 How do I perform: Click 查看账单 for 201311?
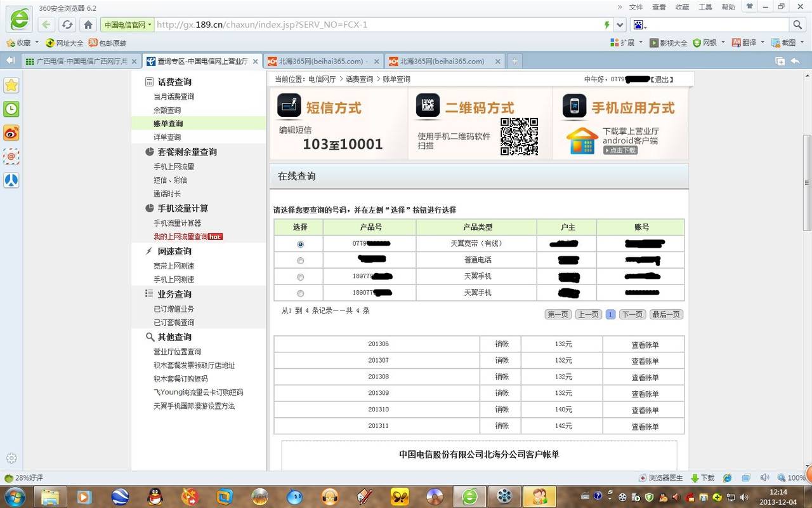(645, 427)
